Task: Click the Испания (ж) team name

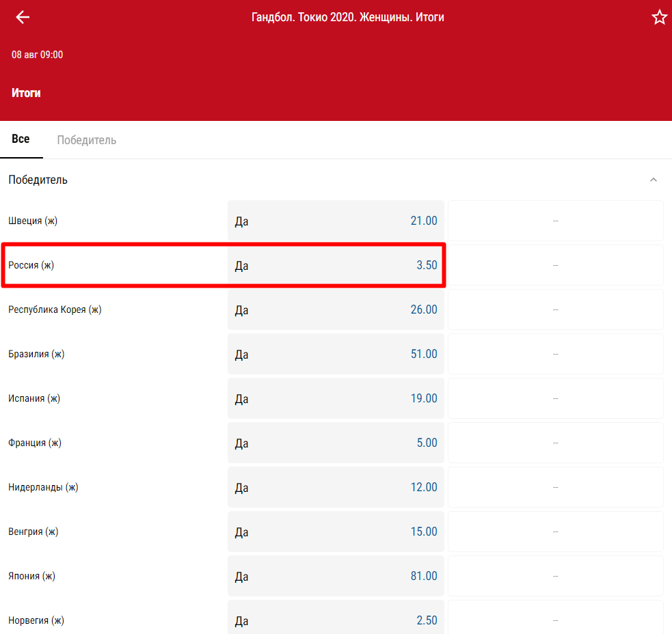Action: pyautogui.click(x=34, y=398)
